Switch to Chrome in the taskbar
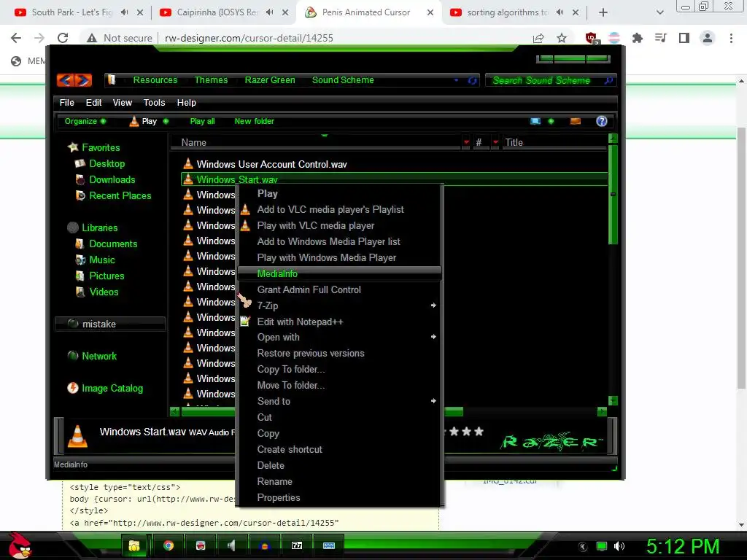Viewport: 747px width, 560px height. [x=169, y=545]
